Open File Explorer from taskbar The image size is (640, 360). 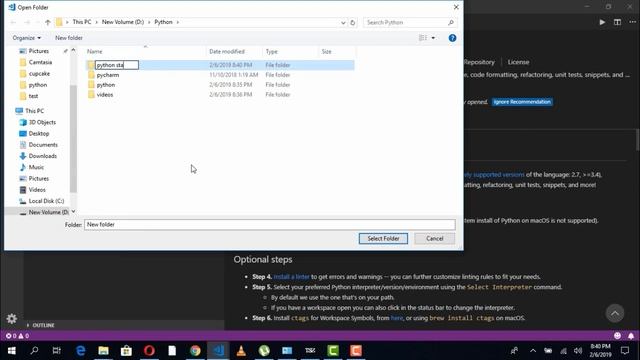pyautogui.click(x=103, y=351)
